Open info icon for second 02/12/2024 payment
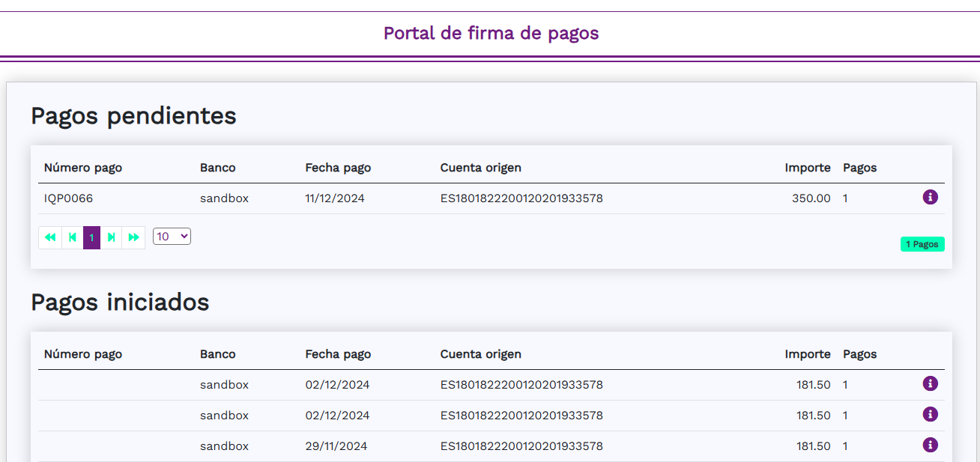 [x=930, y=415]
